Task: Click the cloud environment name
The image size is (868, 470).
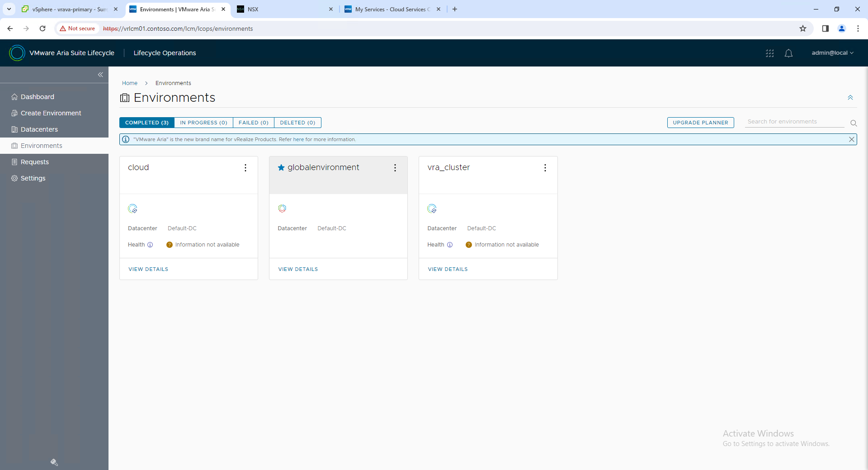Action: pos(138,167)
